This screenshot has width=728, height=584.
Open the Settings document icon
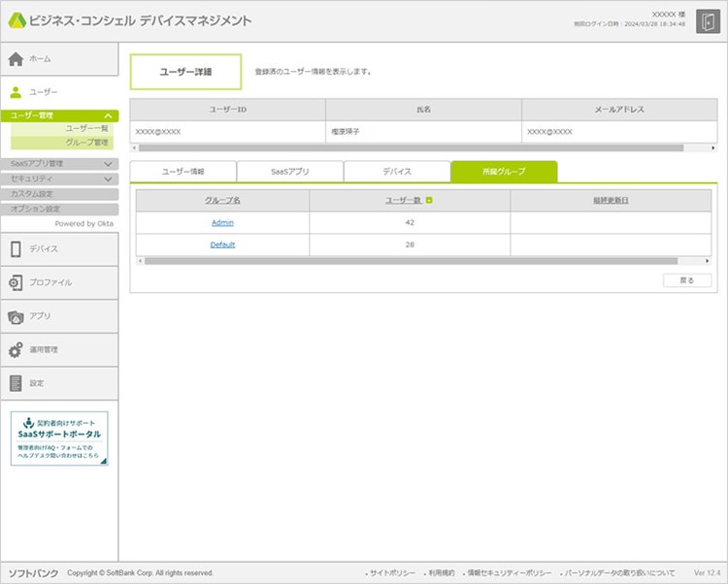point(16,383)
